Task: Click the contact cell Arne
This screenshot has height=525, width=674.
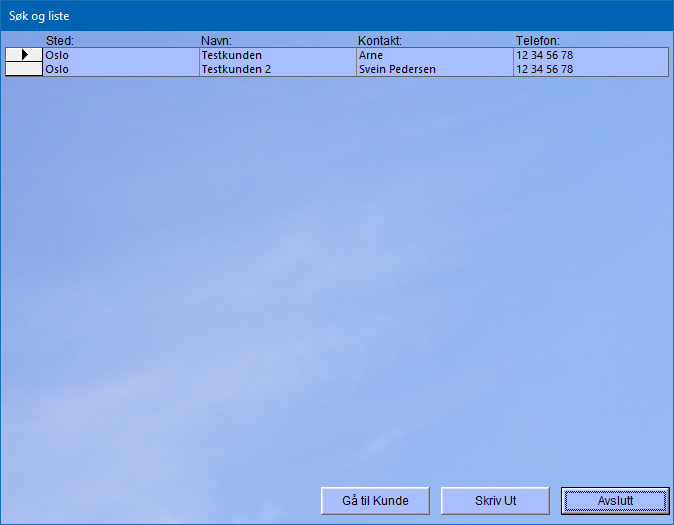Action: pos(435,55)
